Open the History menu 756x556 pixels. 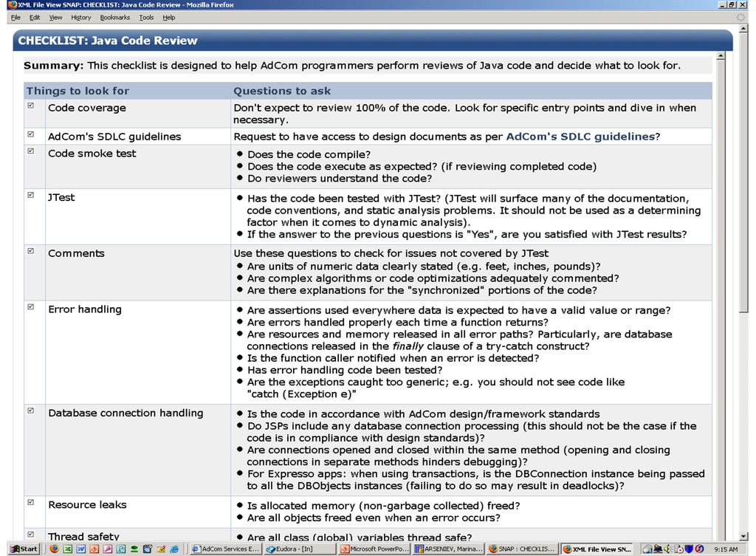(x=81, y=18)
